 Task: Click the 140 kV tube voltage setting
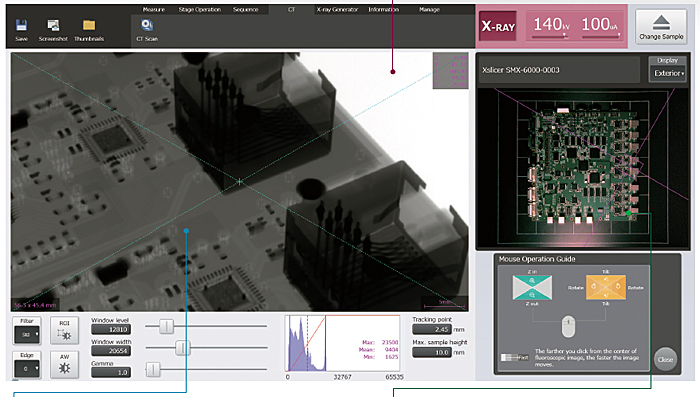click(x=551, y=25)
